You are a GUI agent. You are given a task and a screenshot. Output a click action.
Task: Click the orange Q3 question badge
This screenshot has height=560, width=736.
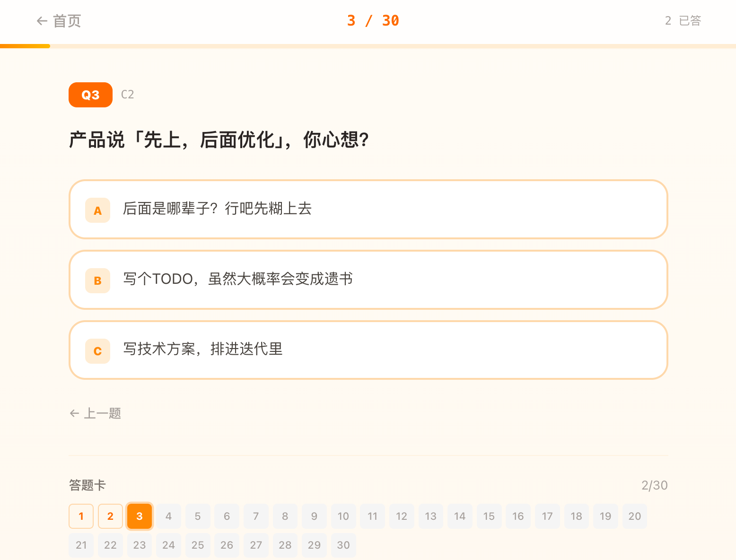click(90, 95)
